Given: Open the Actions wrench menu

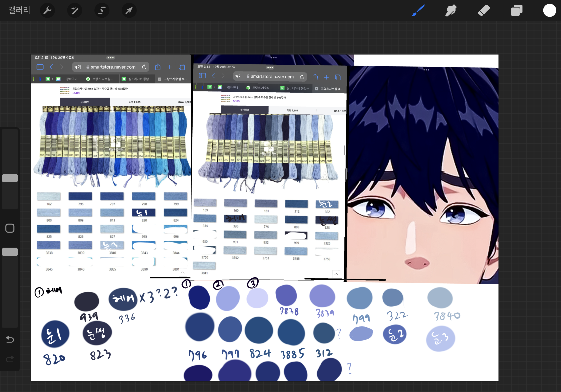Looking at the screenshot, I should 47,10.
